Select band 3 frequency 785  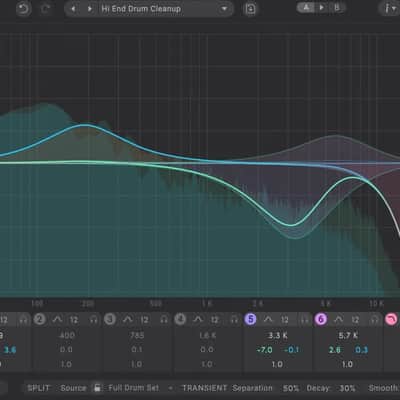[x=137, y=336]
